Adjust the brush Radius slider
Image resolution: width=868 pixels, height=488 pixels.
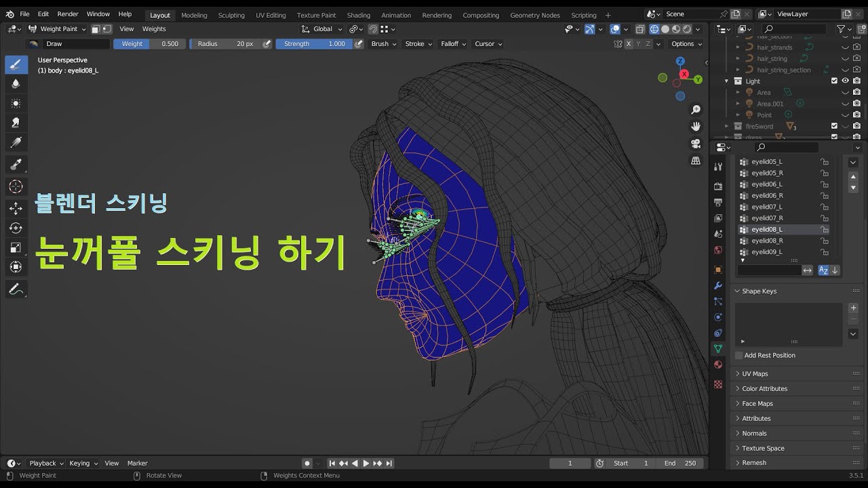[x=226, y=44]
